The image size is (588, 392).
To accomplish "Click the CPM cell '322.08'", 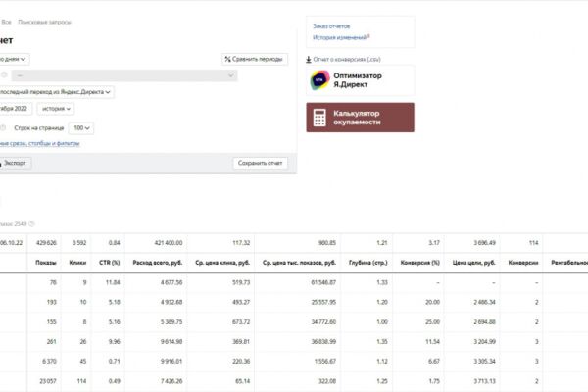I will point(327,381).
